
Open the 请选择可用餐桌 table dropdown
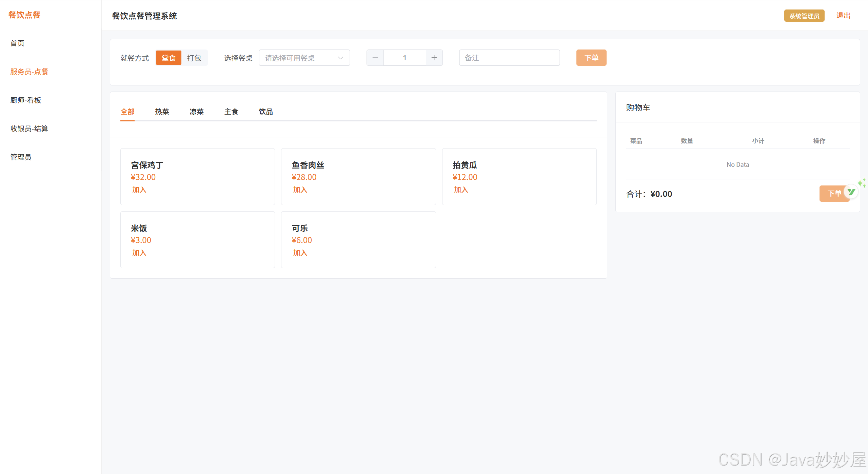(x=298, y=58)
